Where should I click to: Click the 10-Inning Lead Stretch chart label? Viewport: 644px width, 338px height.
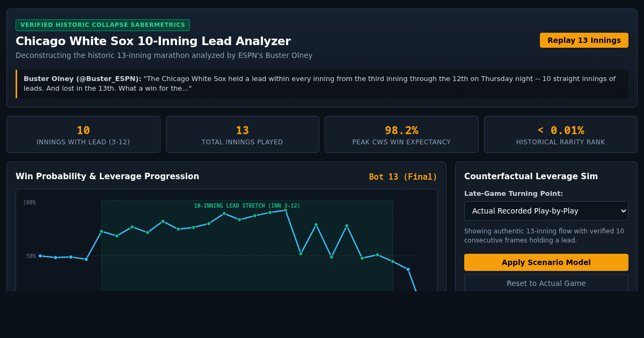click(247, 206)
